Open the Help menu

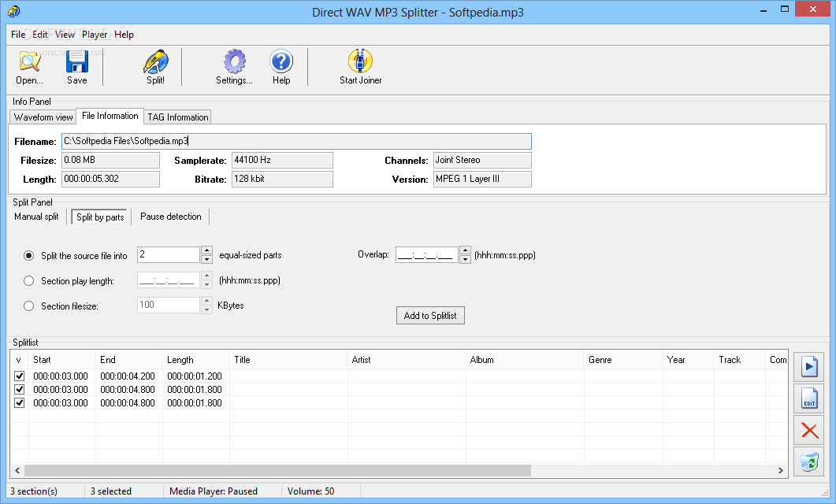pos(124,35)
